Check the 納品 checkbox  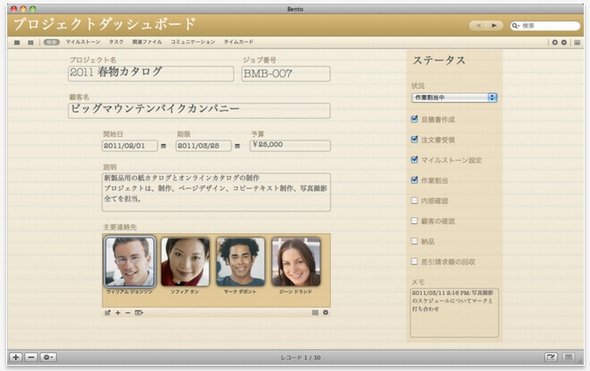[414, 241]
